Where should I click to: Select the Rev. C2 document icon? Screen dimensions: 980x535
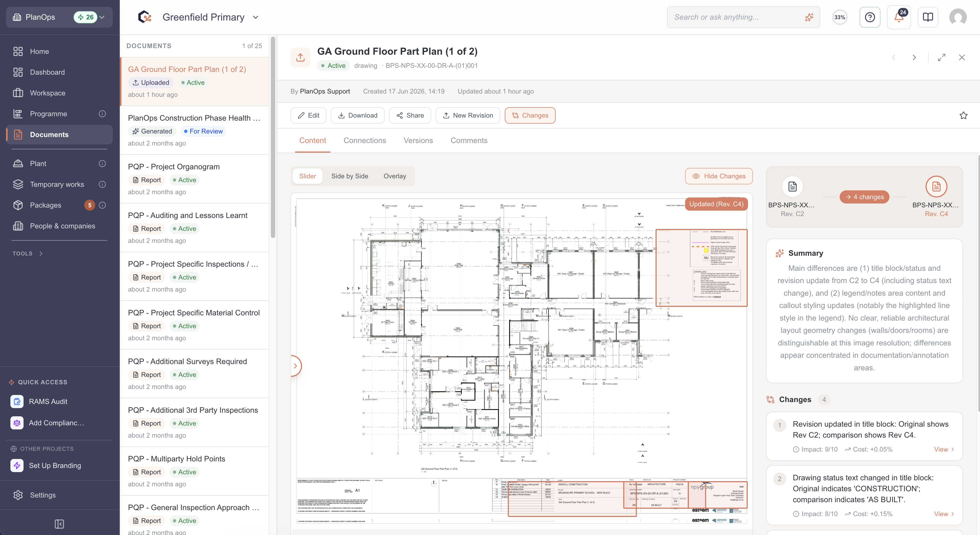[792, 186]
